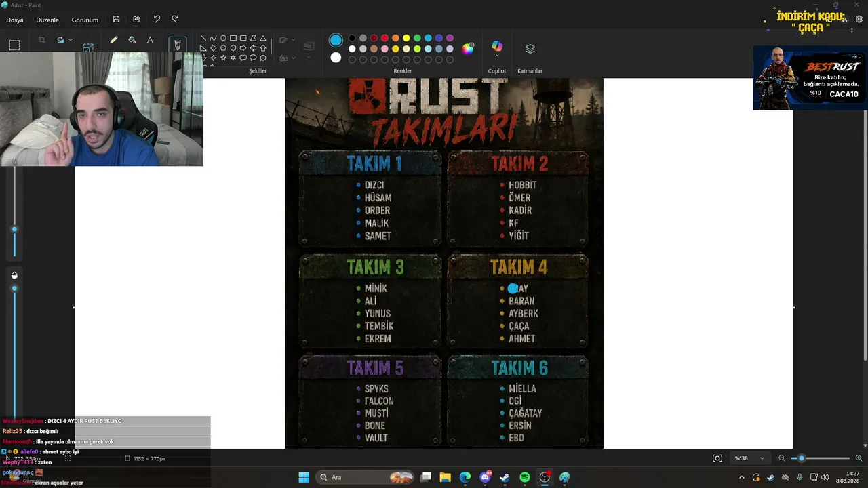This screenshot has height=488, width=868.
Task: Select the five-point star shape
Action: (223, 58)
